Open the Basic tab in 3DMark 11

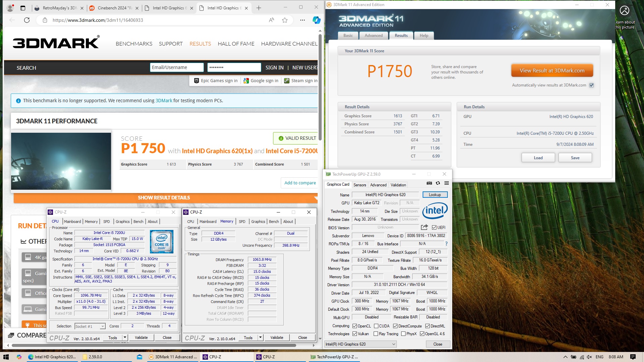(x=348, y=36)
